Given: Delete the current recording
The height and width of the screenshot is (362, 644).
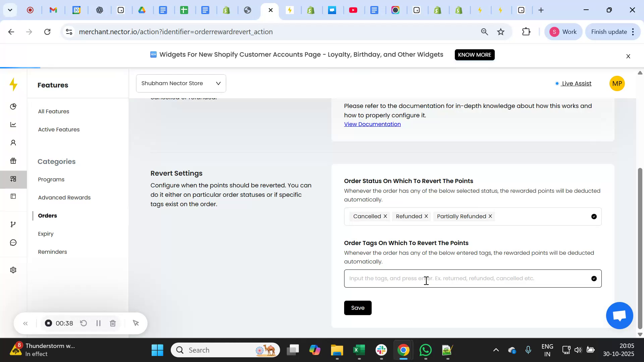Looking at the screenshot, I should [x=113, y=323].
